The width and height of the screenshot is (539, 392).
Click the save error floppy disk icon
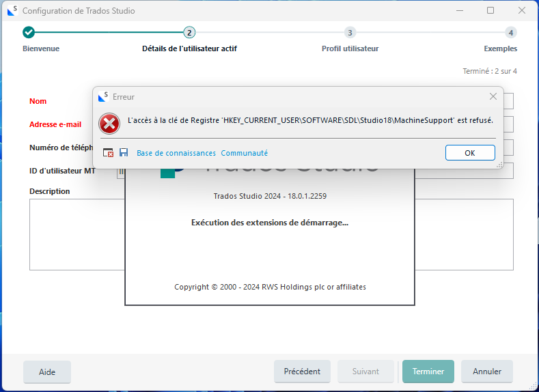coord(124,152)
